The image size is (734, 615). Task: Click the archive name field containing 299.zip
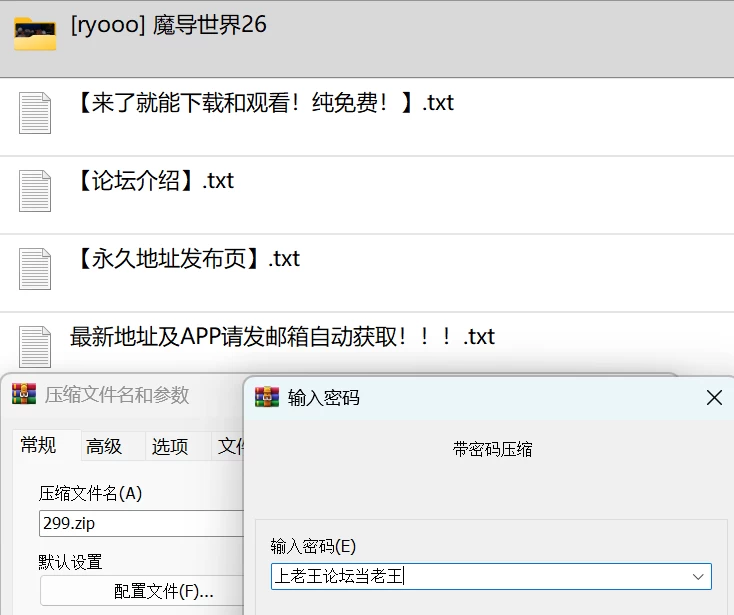[142, 523]
